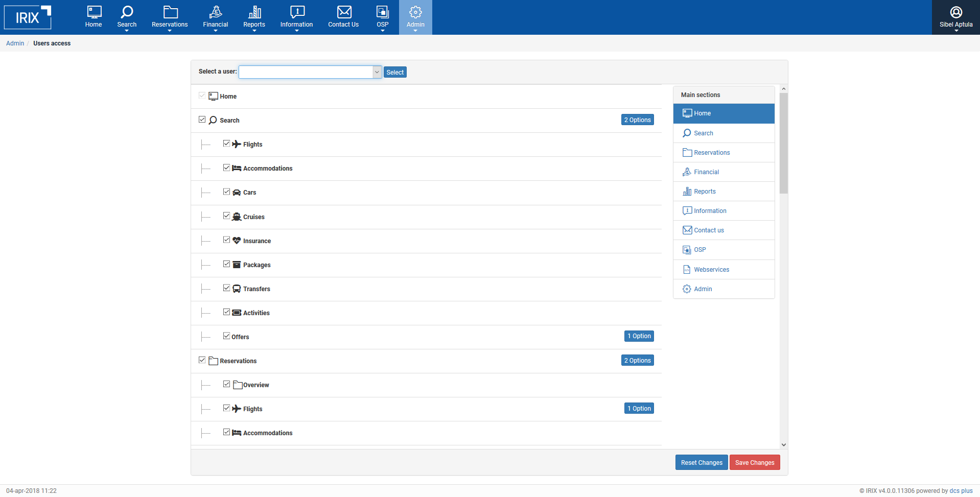Select Reservations in Main sections sidebar
This screenshot has width=980, height=497.
click(x=712, y=153)
